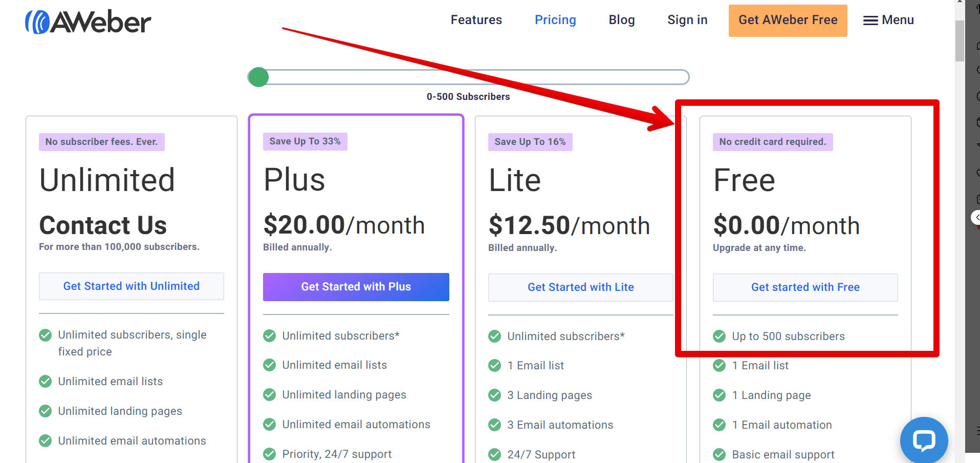Click checkmark icon next to 1 Landing page

(x=720, y=395)
